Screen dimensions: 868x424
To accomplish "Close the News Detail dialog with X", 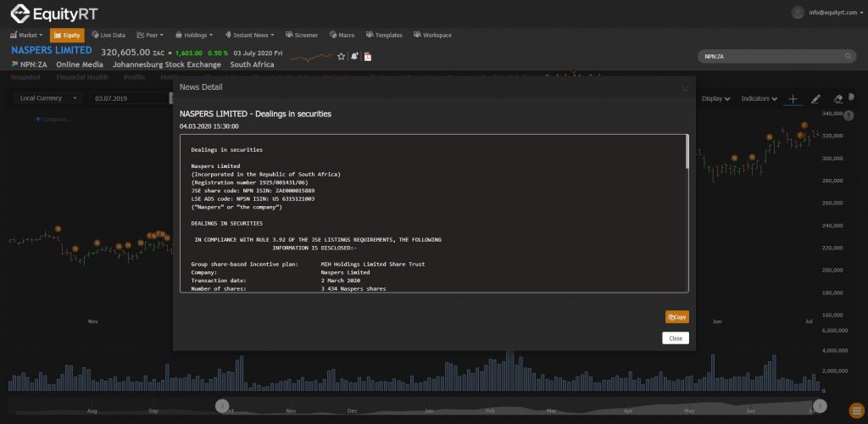I will (685, 87).
